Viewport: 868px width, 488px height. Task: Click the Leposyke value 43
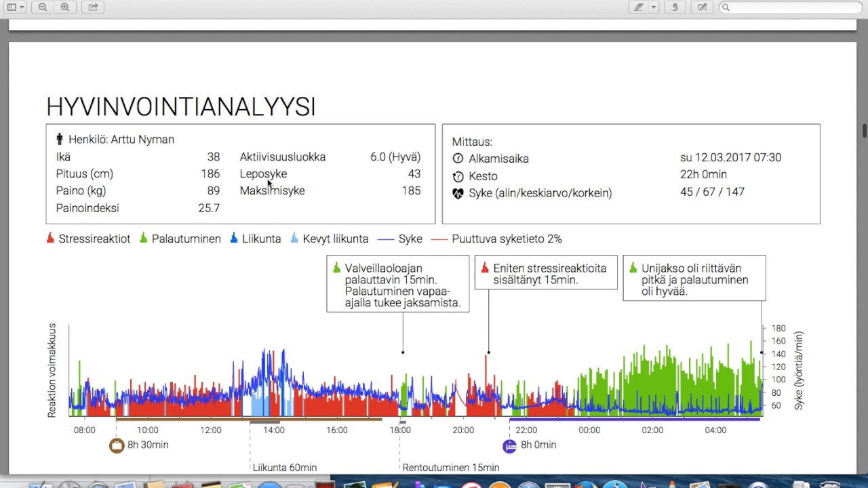414,174
